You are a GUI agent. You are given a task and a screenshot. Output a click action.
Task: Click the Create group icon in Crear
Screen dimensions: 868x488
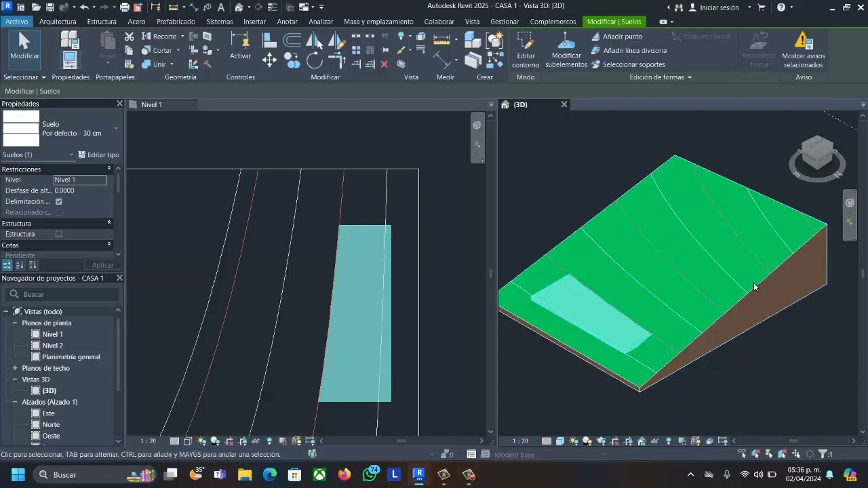(x=495, y=40)
